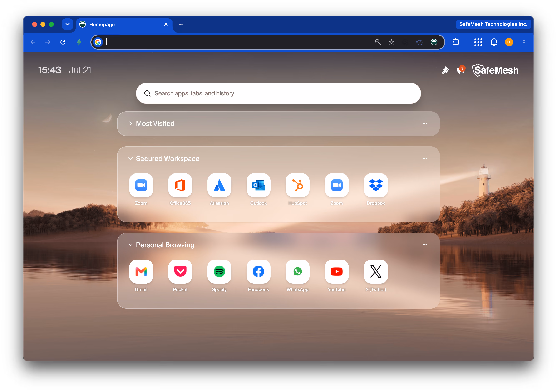This screenshot has height=392, width=557.
Task: Expand the Most Visited section
Action: point(130,124)
